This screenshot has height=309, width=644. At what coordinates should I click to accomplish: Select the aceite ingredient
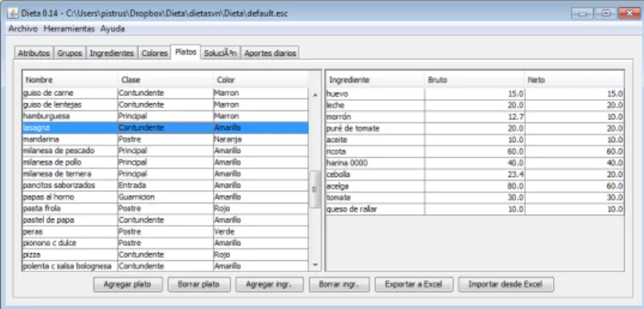tap(475, 140)
